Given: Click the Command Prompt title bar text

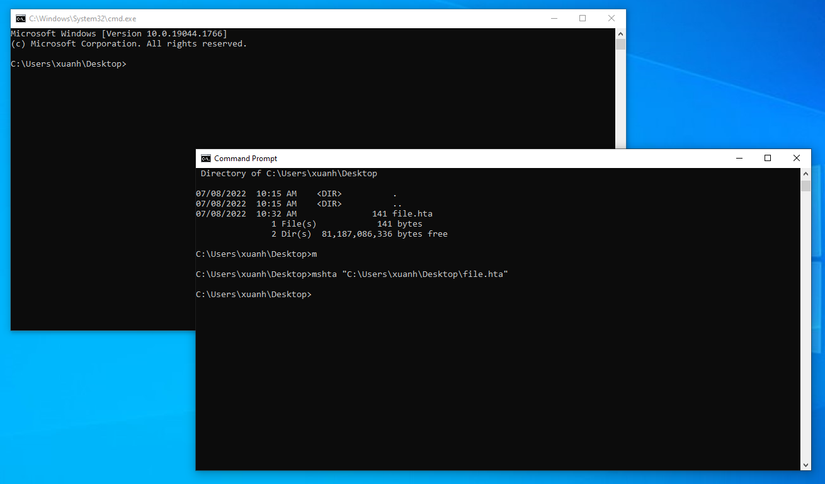Looking at the screenshot, I should (245, 158).
